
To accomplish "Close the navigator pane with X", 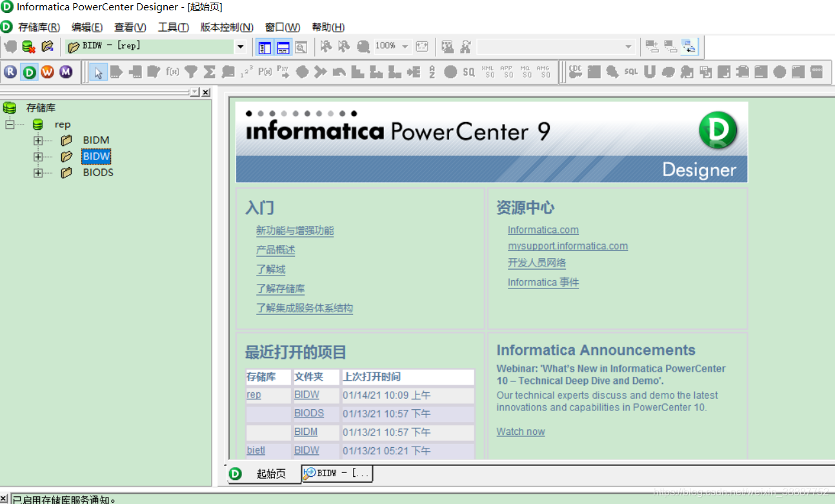I will tap(206, 92).
